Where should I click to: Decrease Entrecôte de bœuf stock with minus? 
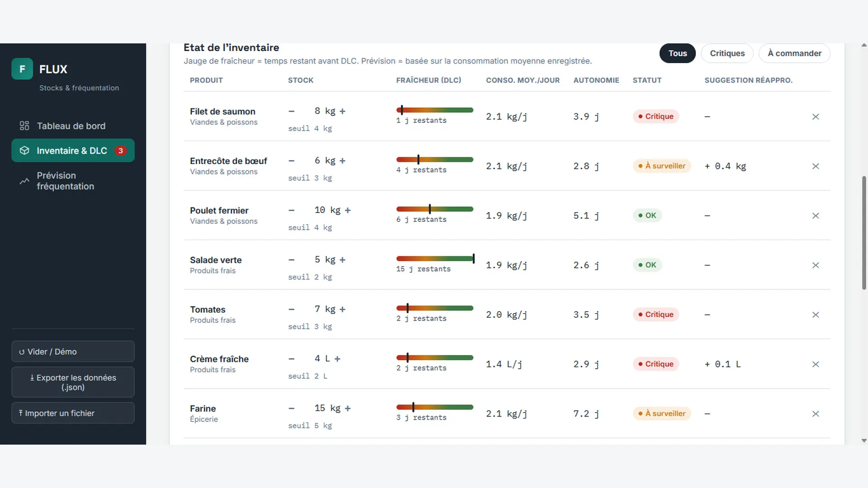coord(292,161)
